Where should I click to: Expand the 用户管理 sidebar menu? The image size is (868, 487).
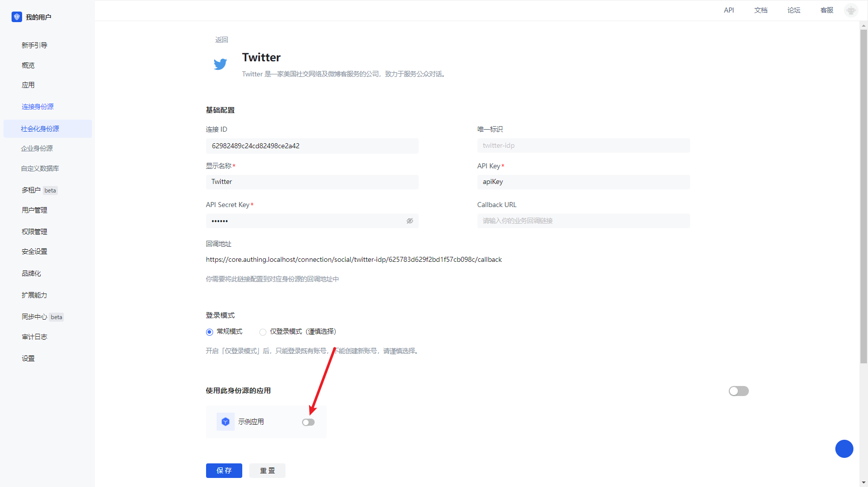point(34,210)
